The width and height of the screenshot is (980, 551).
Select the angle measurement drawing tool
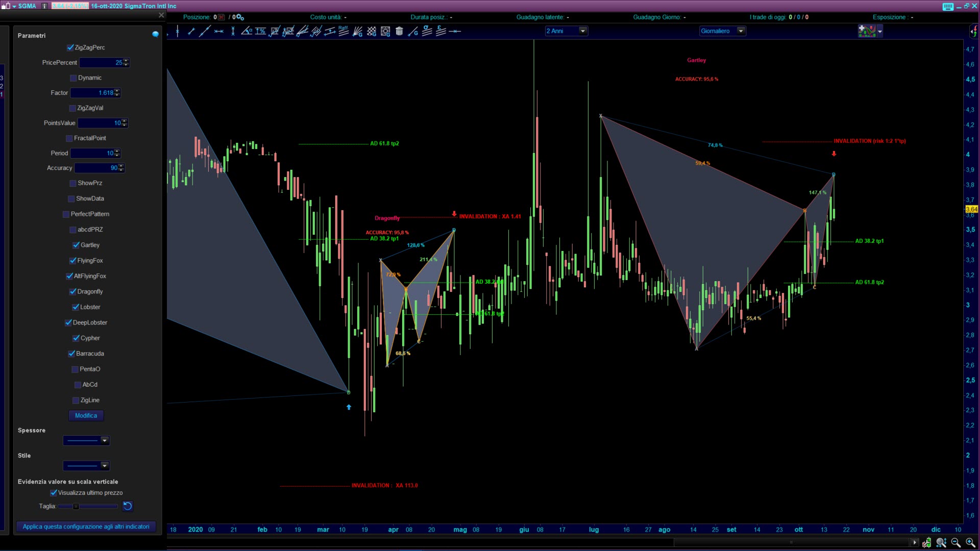(247, 31)
